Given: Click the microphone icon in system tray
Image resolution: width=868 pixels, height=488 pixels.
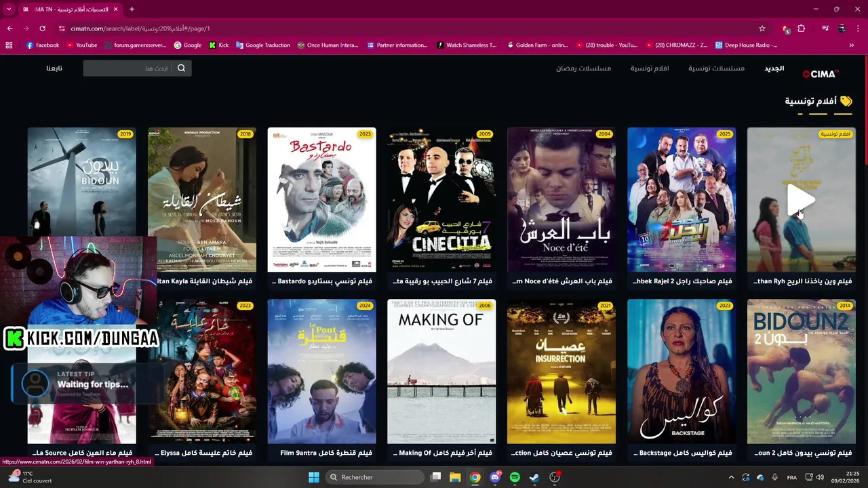Looking at the screenshot, I should (774, 478).
